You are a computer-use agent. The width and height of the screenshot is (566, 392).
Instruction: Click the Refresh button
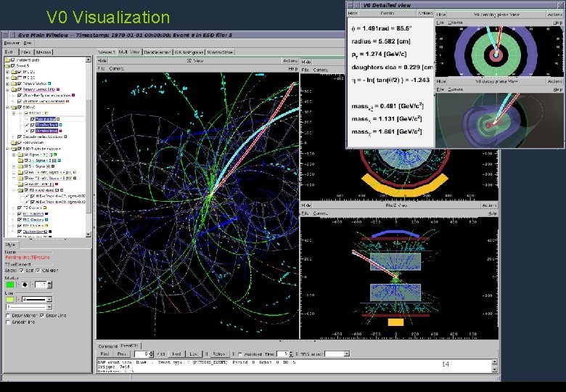coord(219,354)
